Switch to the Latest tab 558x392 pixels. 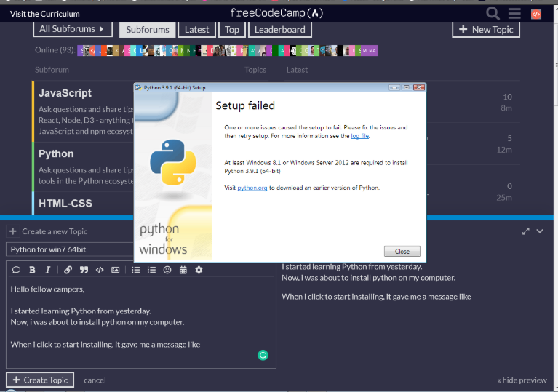pos(197,30)
